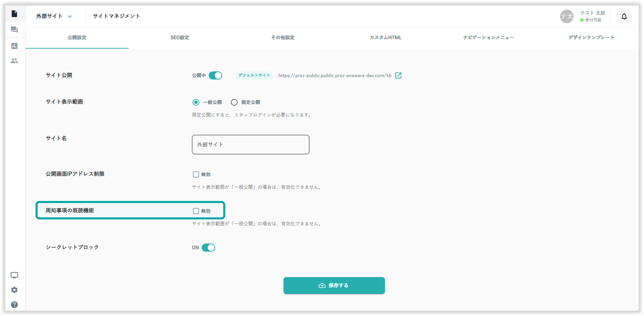The width and height of the screenshot is (644, 316).
Task: Open the users group sidebar icon
Action: pos(14,61)
